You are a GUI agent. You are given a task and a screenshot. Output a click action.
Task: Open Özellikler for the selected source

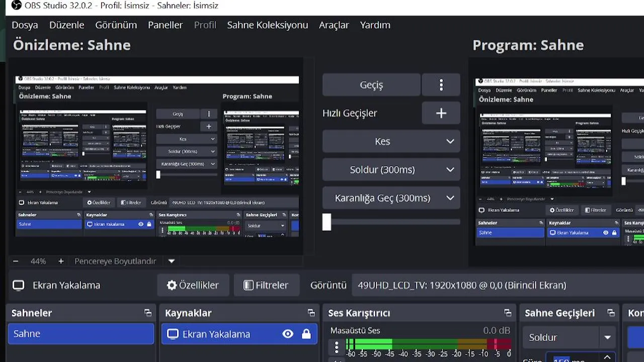tap(193, 285)
